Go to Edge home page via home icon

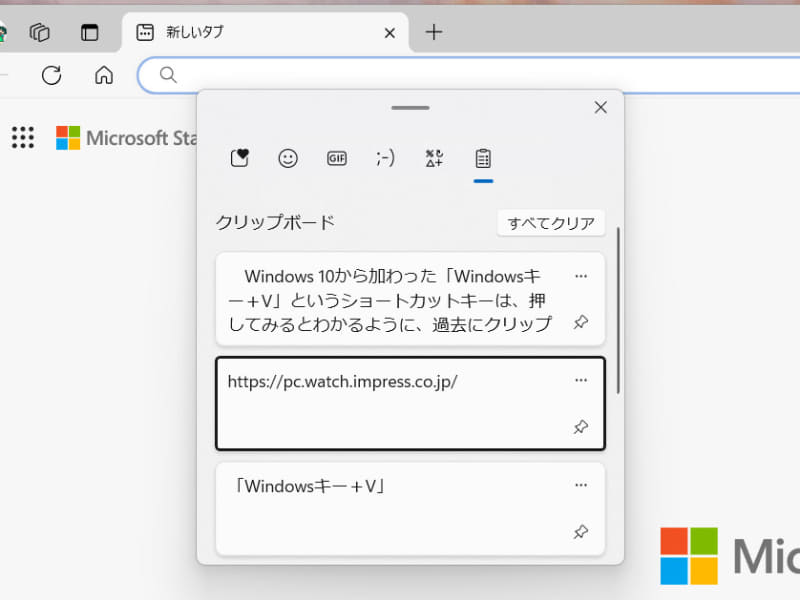pos(103,75)
